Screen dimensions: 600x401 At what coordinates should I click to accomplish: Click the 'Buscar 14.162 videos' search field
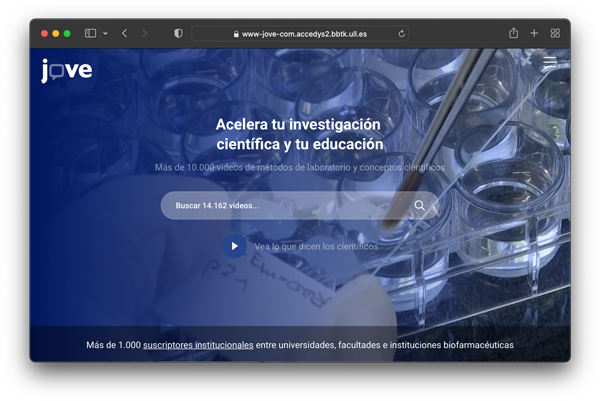pyautogui.click(x=285, y=206)
